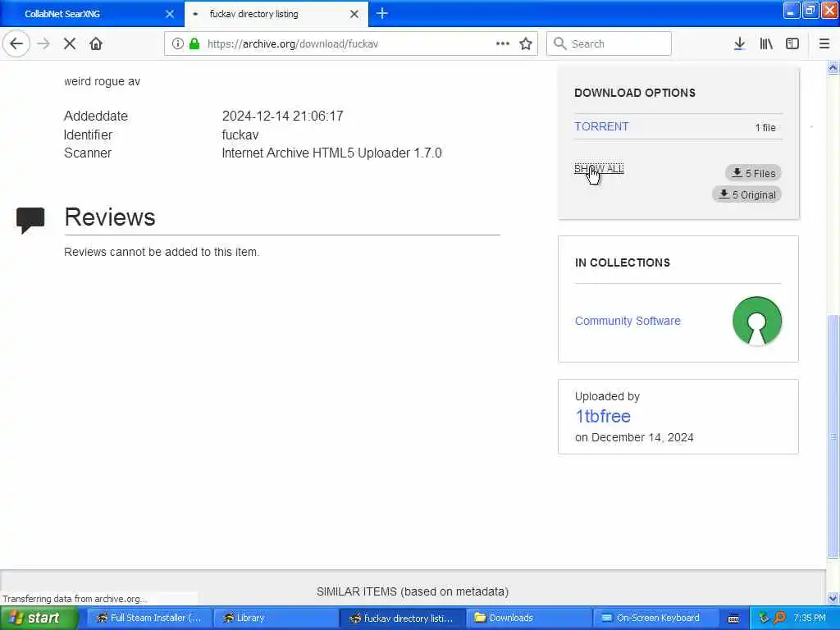This screenshot has width=840, height=630.
Task: Click the 7:35 PM taskbar clock
Action: point(810,618)
